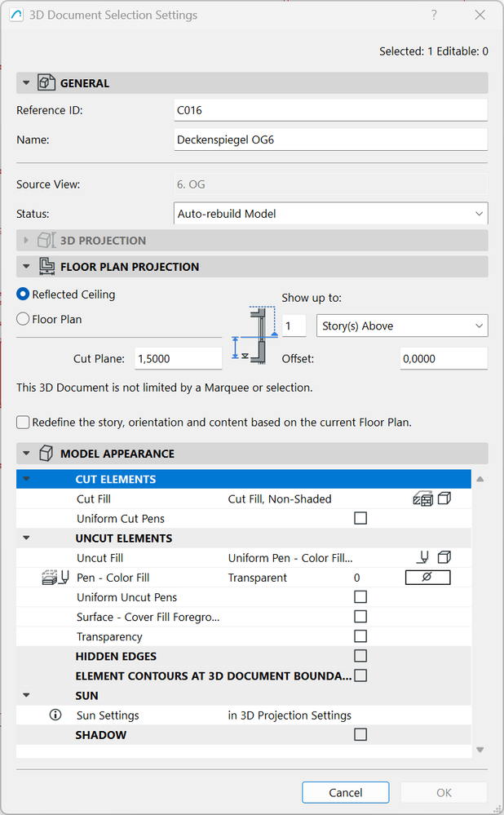Screen dimensions: 504x815
Task: Click the HIDDEN EDGES row label
Action: 115,656
